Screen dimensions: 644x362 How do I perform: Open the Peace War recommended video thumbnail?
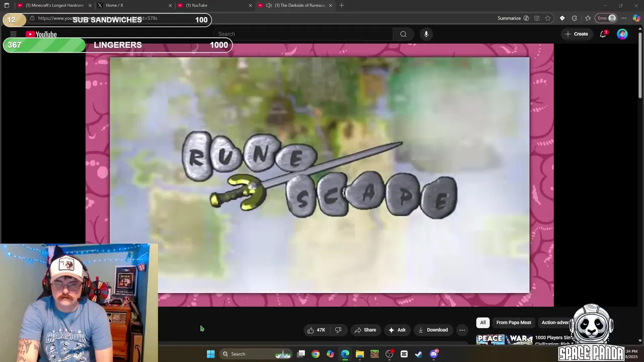click(x=504, y=340)
